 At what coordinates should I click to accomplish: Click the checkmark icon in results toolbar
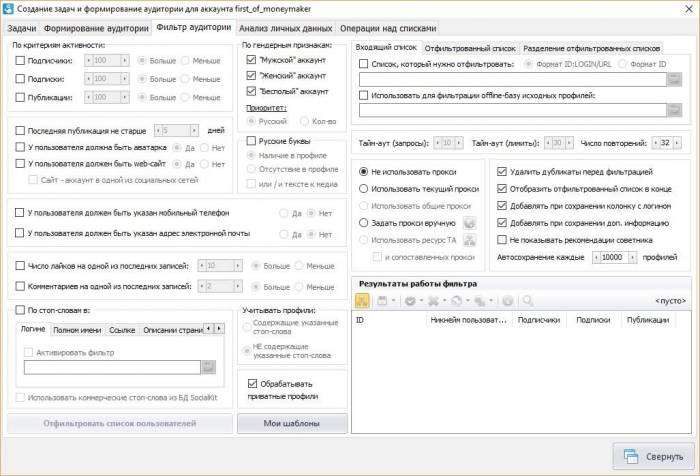point(410,300)
